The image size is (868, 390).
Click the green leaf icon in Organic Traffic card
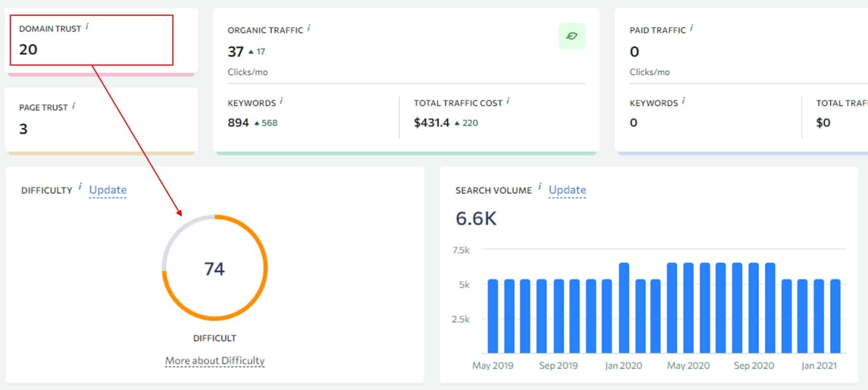click(x=572, y=36)
